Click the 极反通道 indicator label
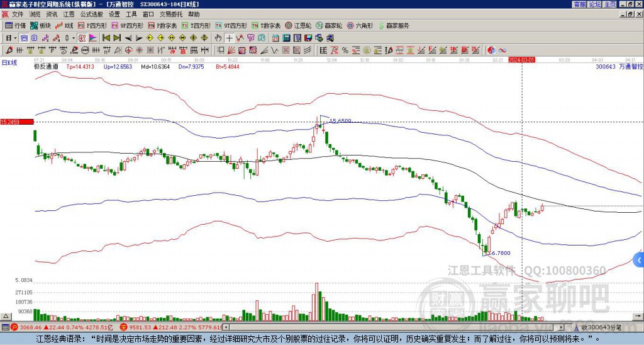 tap(45, 66)
